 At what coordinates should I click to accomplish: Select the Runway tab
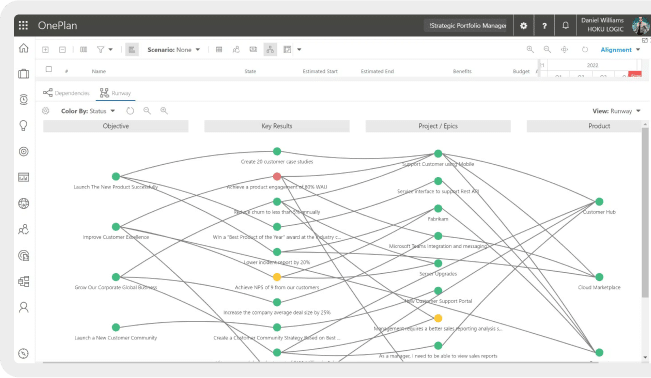point(115,93)
